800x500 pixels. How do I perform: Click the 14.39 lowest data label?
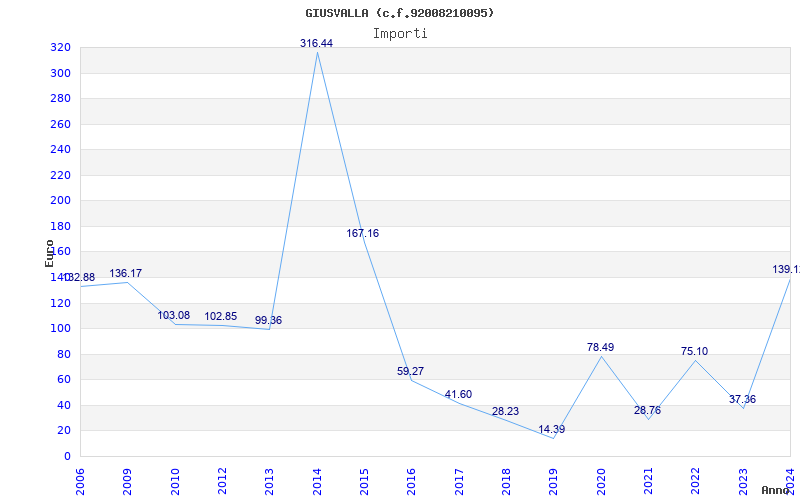[x=552, y=429]
